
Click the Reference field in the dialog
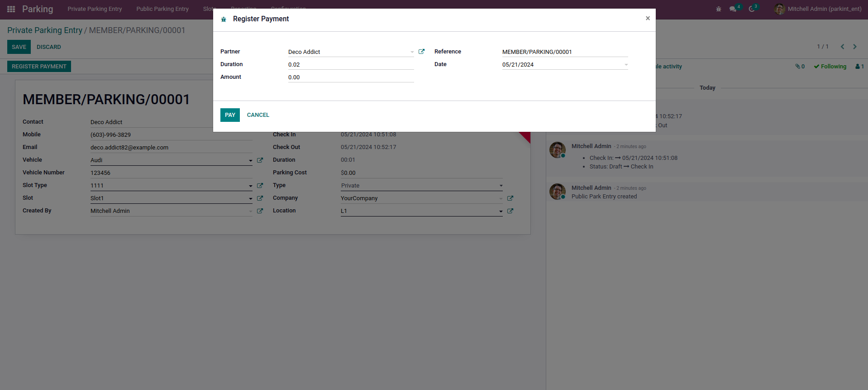click(565, 52)
